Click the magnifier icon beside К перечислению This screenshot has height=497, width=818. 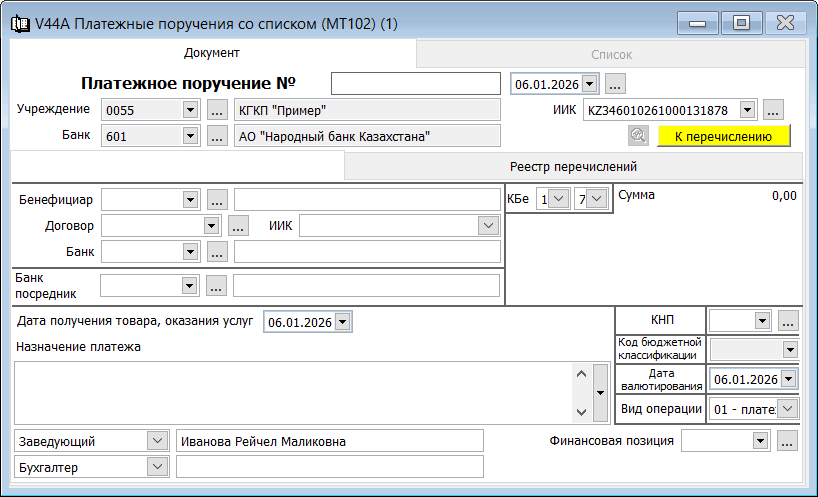coord(637,136)
